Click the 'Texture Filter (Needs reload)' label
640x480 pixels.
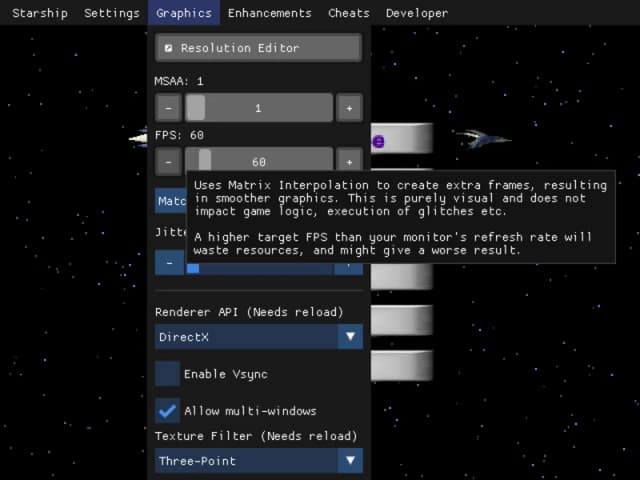click(x=256, y=436)
